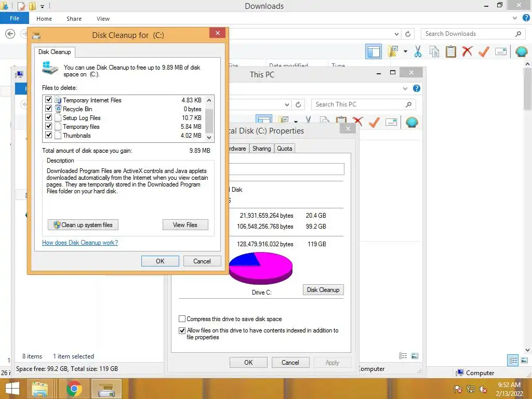Uncheck the Setup Log Files checkbox
The height and width of the screenshot is (399, 532).
pyautogui.click(x=48, y=117)
